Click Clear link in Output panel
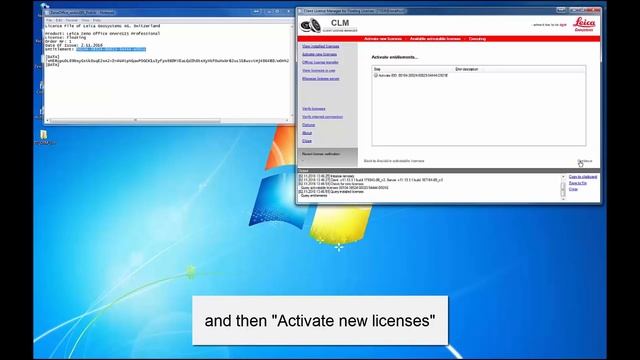Viewport: 640px width, 360px height. click(573, 189)
